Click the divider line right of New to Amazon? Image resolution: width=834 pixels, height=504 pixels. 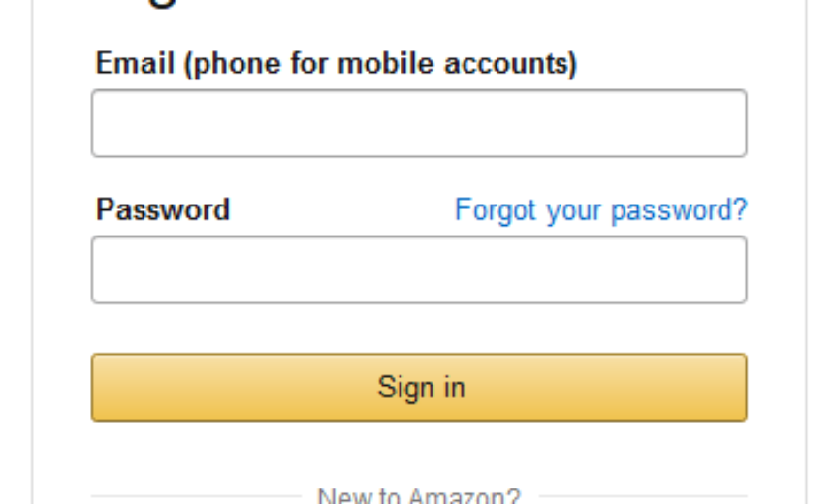[643, 496]
